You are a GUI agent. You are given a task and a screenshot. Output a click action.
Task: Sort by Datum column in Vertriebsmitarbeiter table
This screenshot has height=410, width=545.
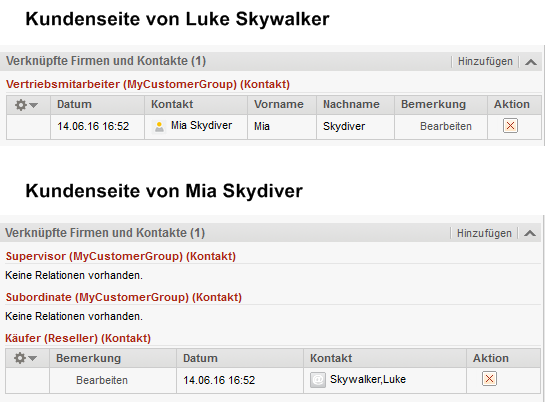[x=74, y=104]
